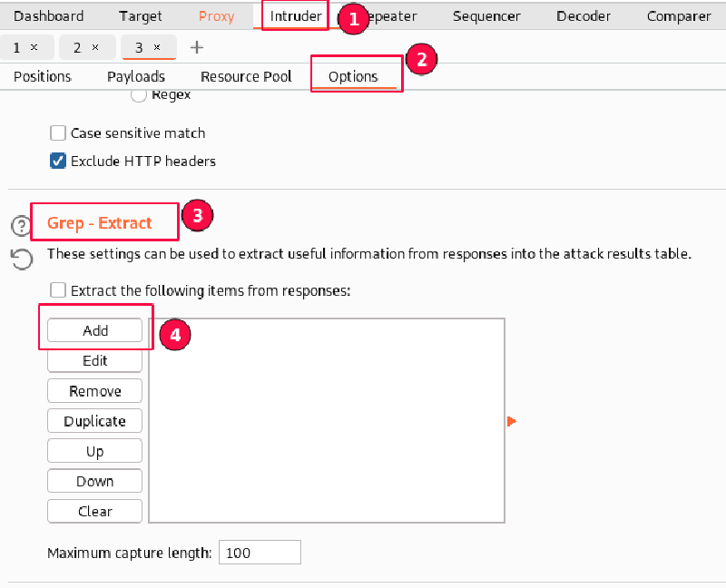726x588 pixels.
Task: Click the Duplicate button
Action: click(95, 421)
